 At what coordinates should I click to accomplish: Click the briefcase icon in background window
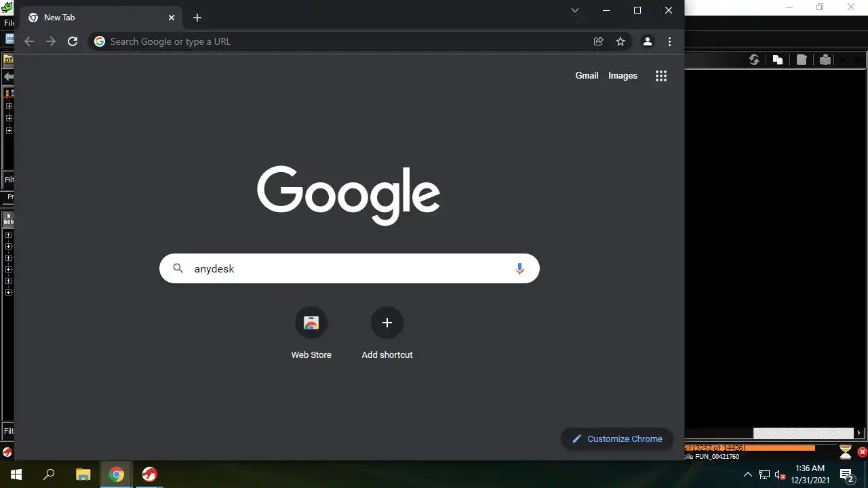pyautogui.click(x=825, y=60)
